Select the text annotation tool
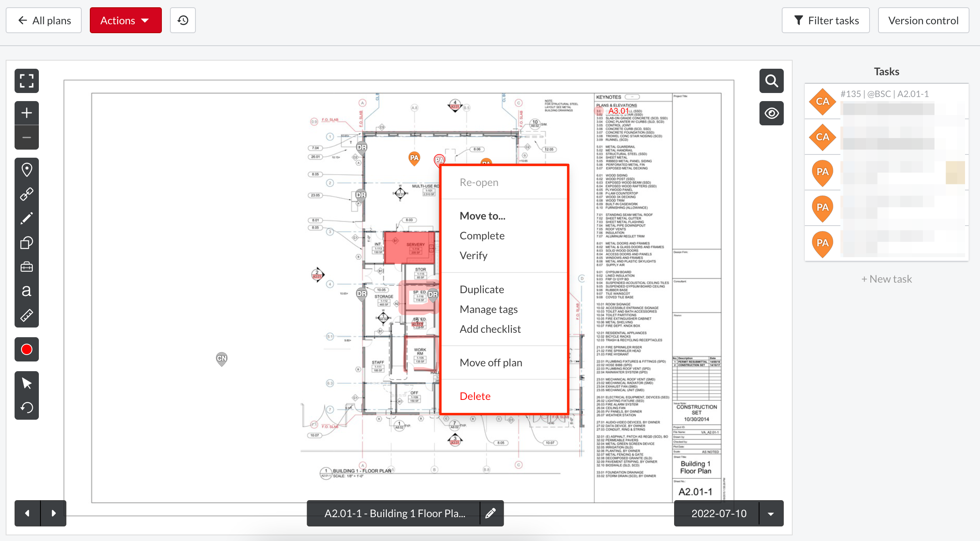Image resolution: width=980 pixels, height=541 pixels. pyautogui.click(x=26, y=291)
